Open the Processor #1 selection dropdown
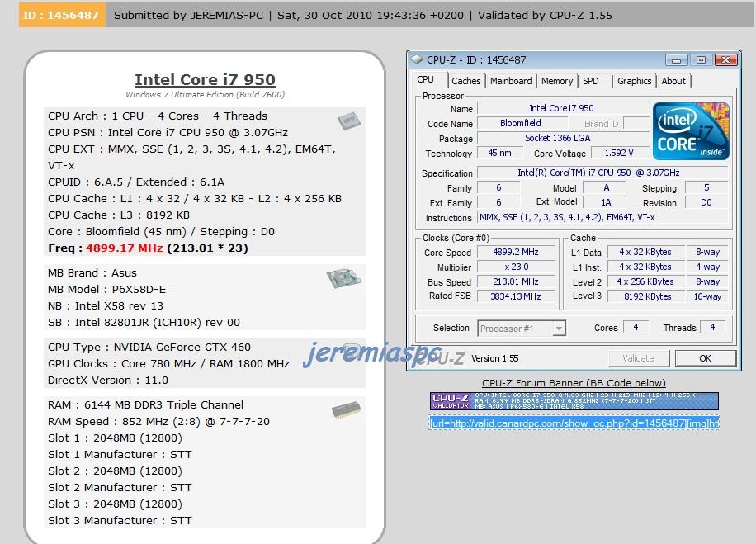The width and height of the screenshot is (756, 544). (x=559, y=329)
